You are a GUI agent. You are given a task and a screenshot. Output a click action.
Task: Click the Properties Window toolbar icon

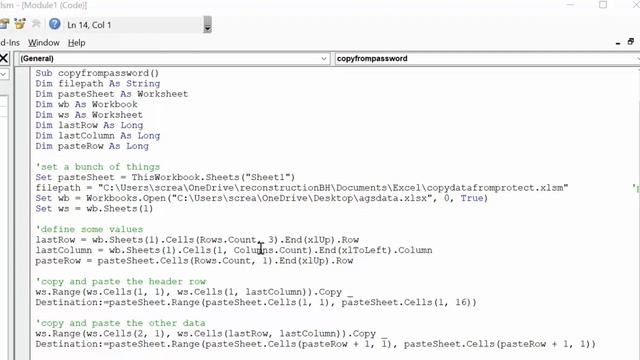(4, 24)
